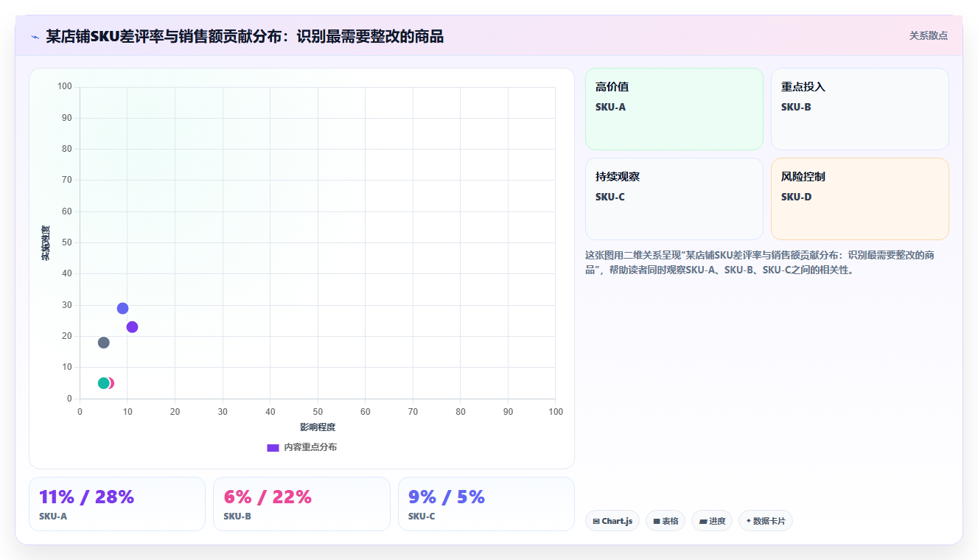Click the chart title about SKU差评率

click(245, 36)
